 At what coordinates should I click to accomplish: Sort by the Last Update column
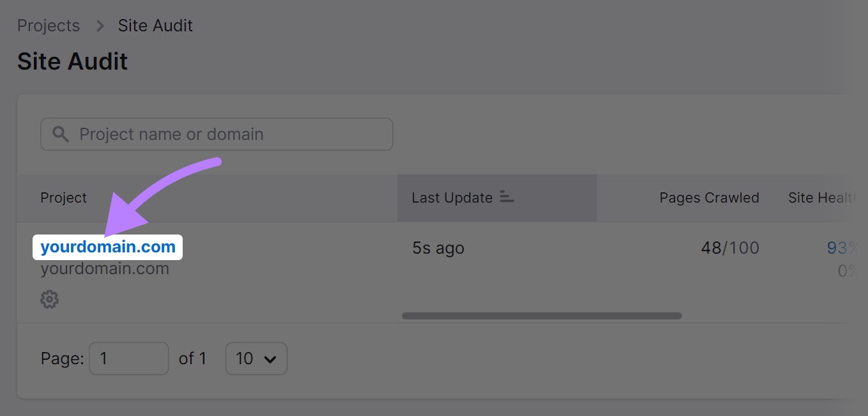pyautogui.click(x=452, y=197)
